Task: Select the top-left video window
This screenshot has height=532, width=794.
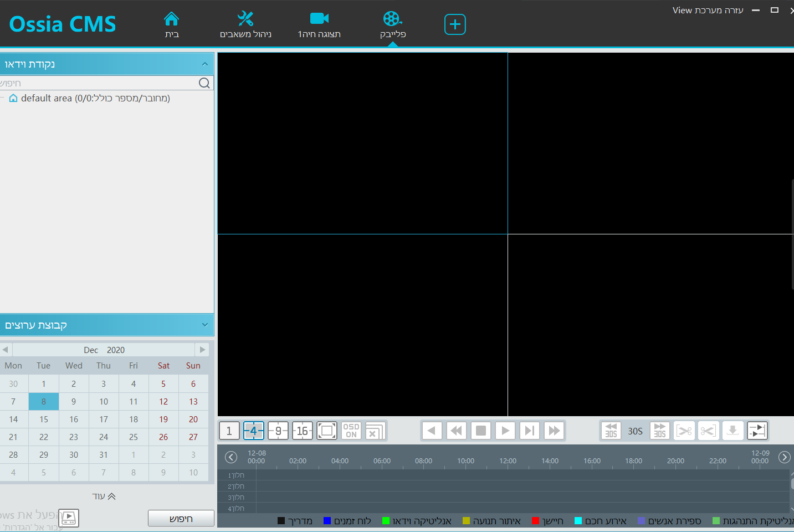Action: point(362,143)
